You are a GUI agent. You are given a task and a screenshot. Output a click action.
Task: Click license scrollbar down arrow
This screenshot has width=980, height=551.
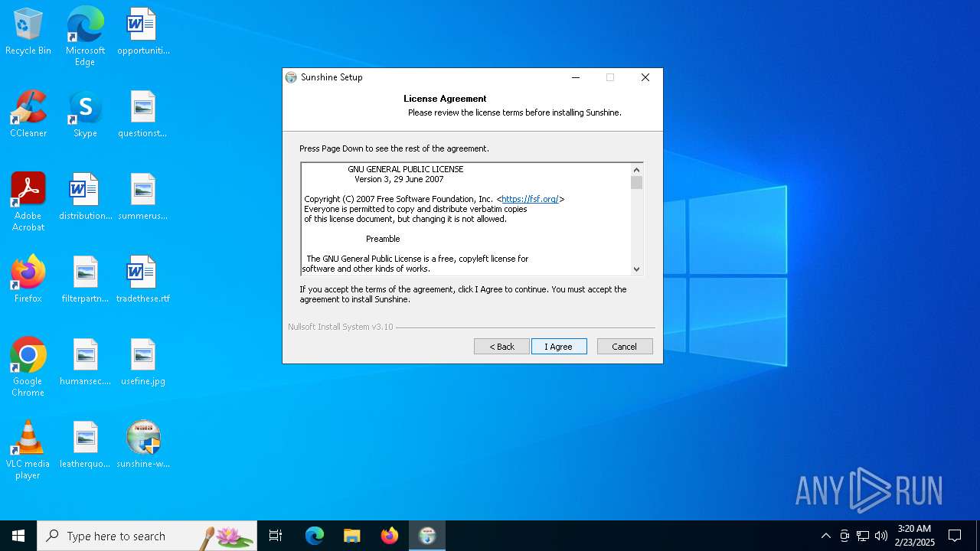coord(636,269)
